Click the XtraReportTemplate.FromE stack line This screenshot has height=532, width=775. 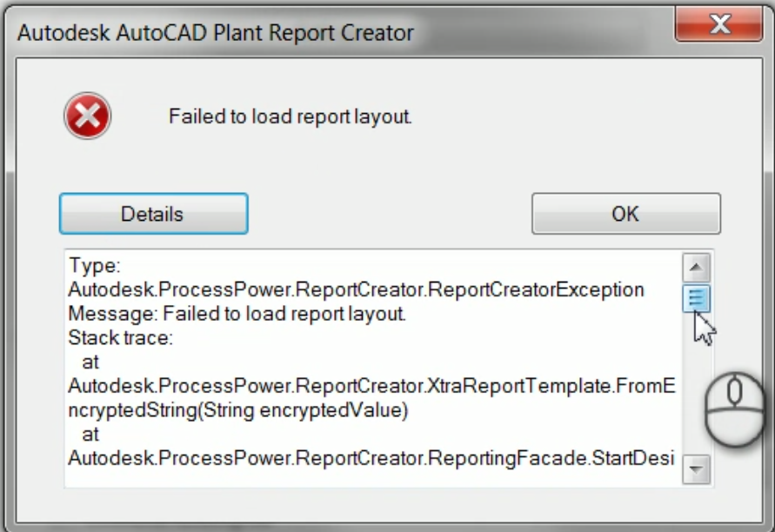tap(371, 386)
